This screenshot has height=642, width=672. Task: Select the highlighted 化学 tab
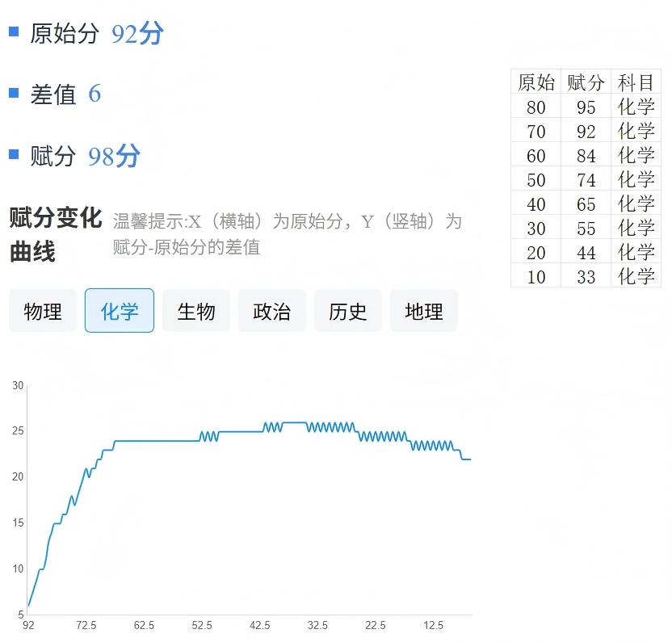pos(120,311)
